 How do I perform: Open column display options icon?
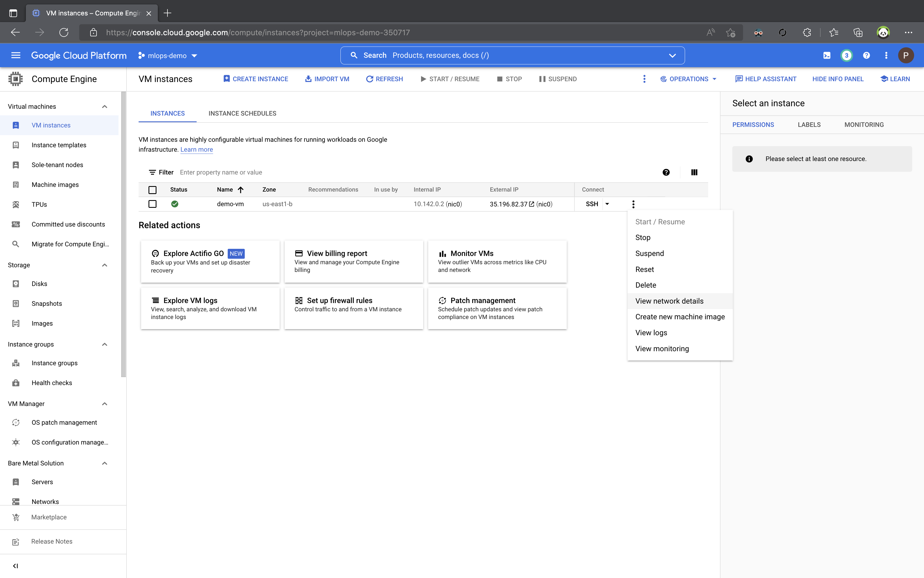pos(694,172)
